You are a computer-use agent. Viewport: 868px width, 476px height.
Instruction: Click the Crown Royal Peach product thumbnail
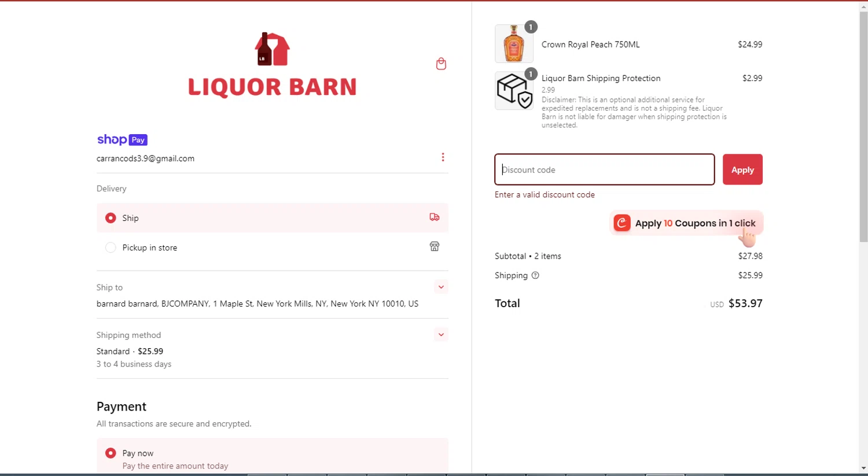[x=514, y=43]
